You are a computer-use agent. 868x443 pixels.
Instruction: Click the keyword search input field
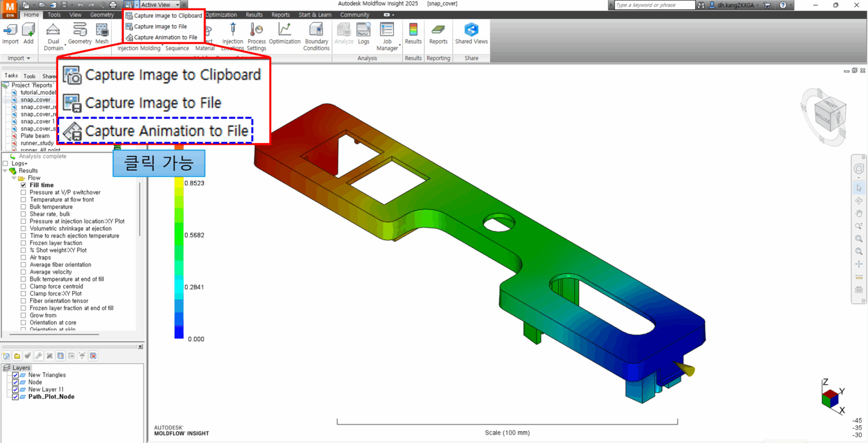654,5
